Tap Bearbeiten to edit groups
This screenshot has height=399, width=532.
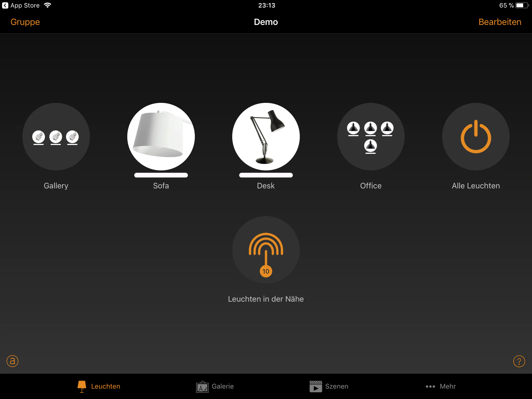coord(499,22)
